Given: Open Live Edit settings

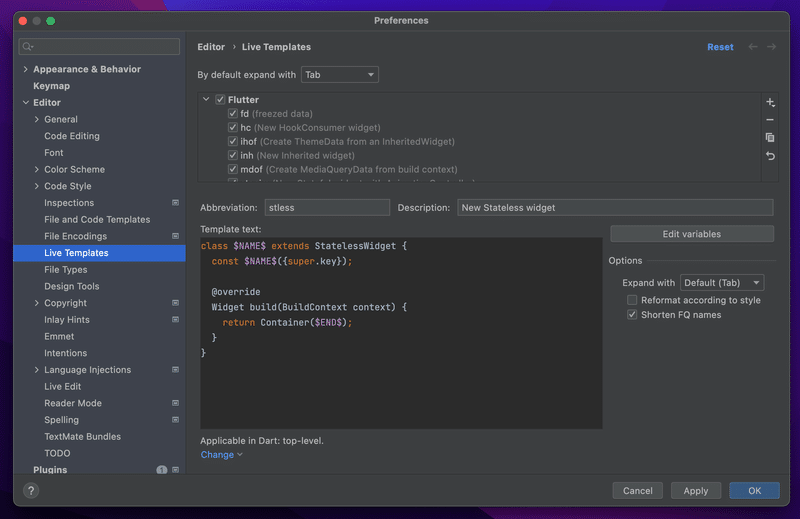Looking at the screenshot, I should click(63, 386).
